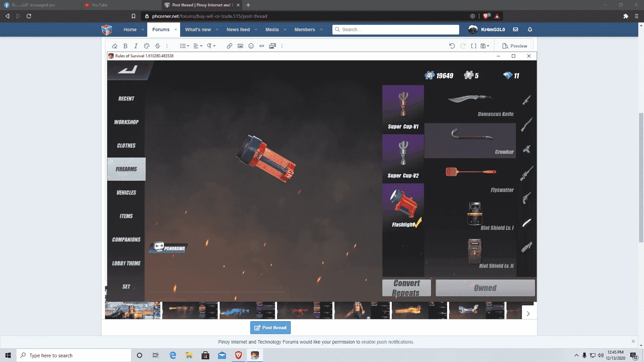This screenshot has height=362, width=644.
Task: Click the Post thread button
Action: pyautogui.click(x=270, y=327)
